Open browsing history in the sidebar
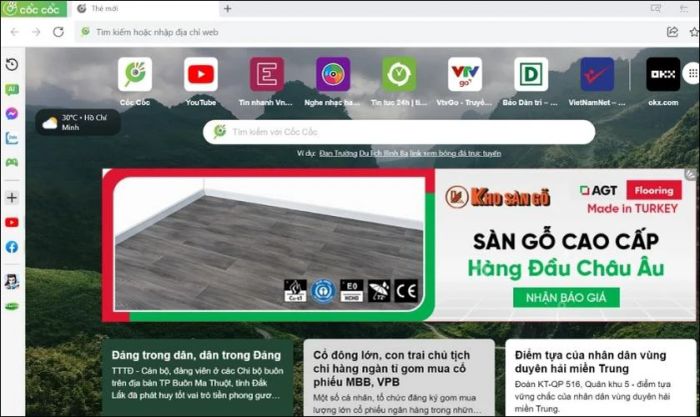The width and height of the screenshot is (700, 417). 12,64
